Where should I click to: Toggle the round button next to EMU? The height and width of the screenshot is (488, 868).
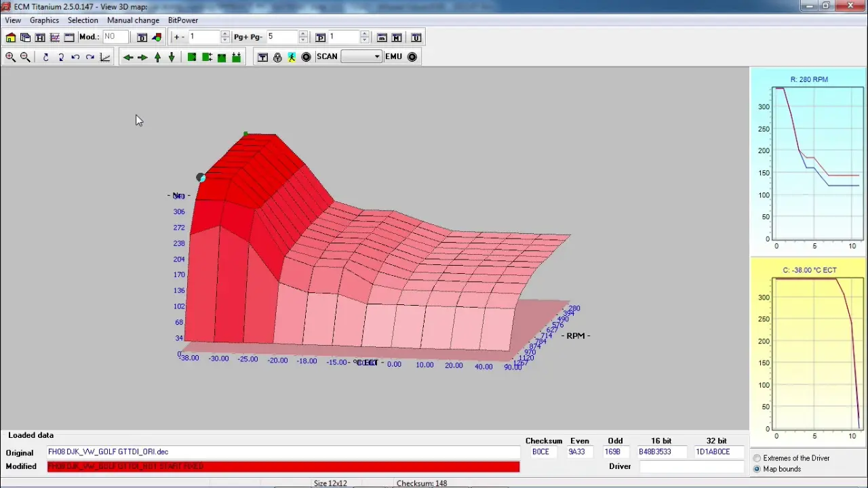[412, 57]
